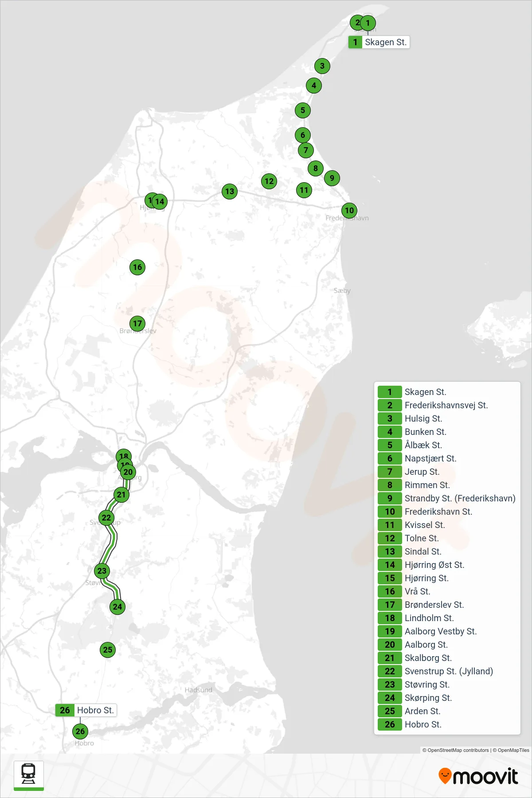Viewport: 532px width, 798px height.
Task: Click legend entry Hulsig St.
Action: tap(447, 419)
